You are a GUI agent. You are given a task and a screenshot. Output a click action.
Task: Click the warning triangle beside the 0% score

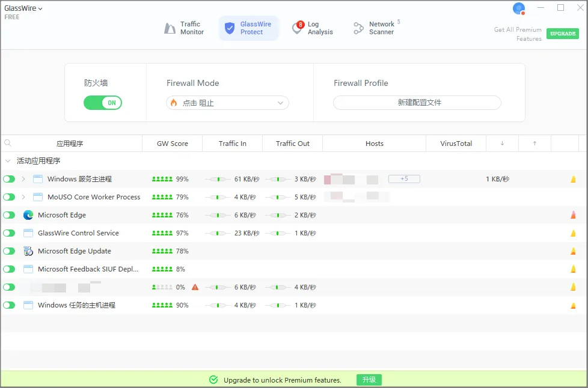[x=195, y=287]
